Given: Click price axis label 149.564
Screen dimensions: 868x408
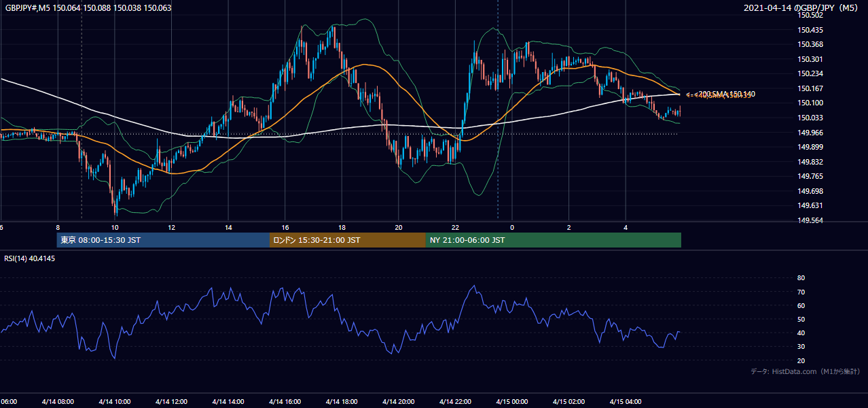Looking at the screenshot, I should click(x=810, y=220).
